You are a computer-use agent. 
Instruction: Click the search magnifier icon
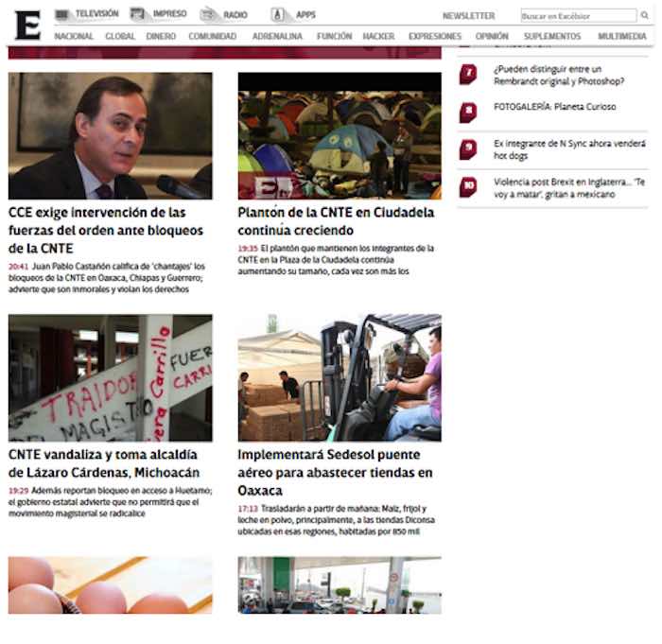[644, 15]
